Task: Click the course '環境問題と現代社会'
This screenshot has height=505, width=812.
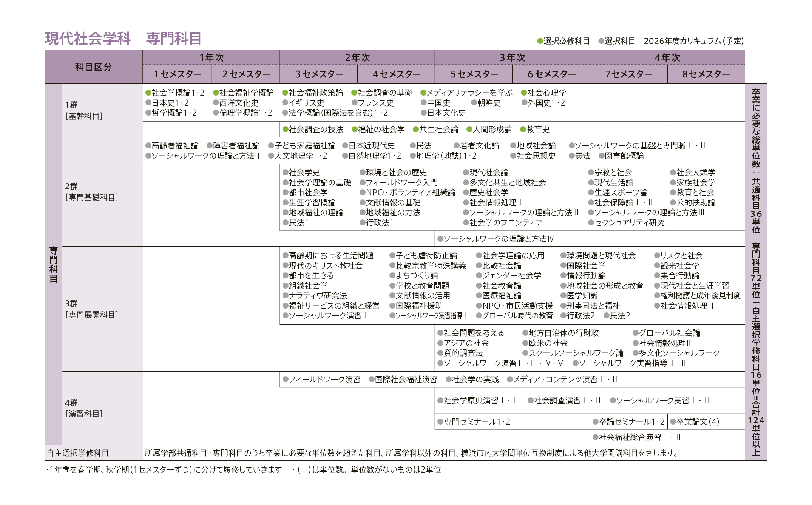Action: 598,255
